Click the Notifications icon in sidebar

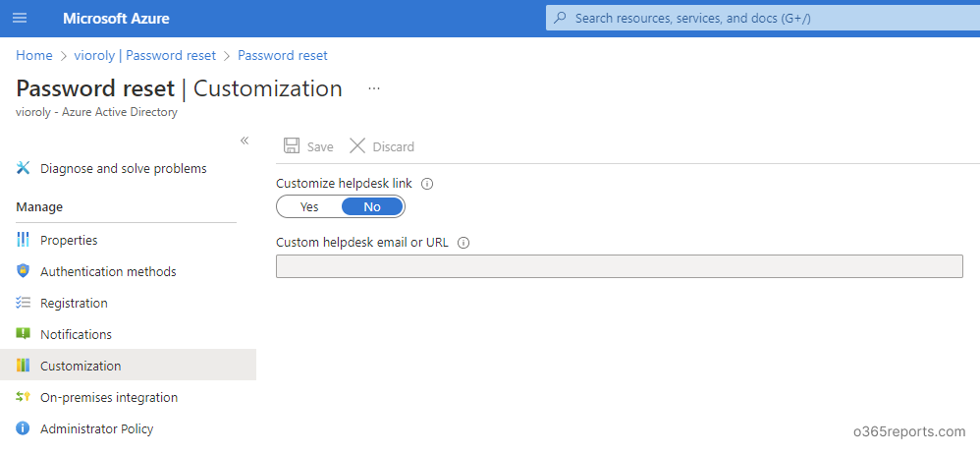(24, 334)
